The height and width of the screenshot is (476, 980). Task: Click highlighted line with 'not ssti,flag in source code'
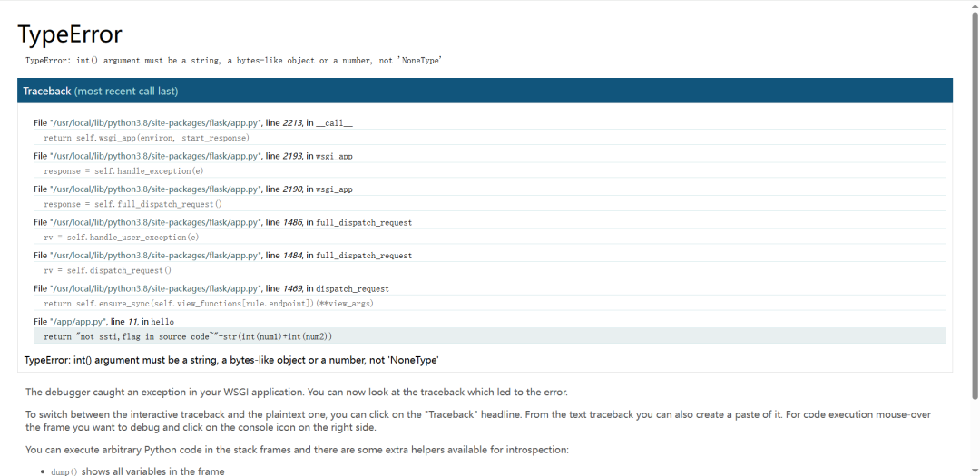tap(490, 336)
